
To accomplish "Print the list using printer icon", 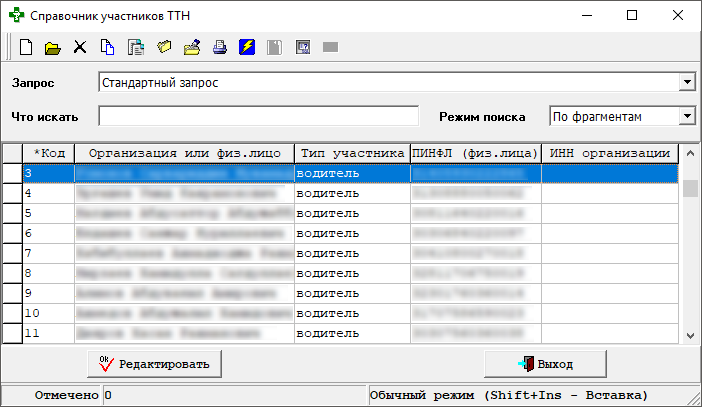I will tap(219, 47).
